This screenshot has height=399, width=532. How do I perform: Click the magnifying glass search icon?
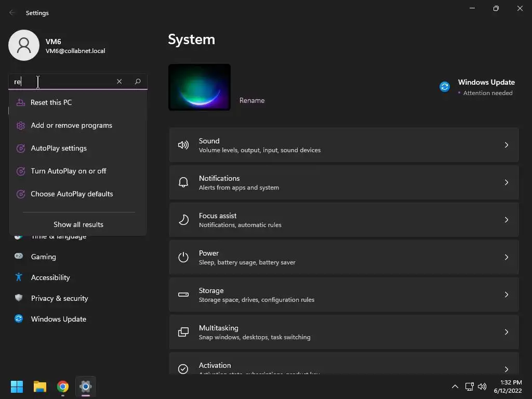[x=137, y=82]
